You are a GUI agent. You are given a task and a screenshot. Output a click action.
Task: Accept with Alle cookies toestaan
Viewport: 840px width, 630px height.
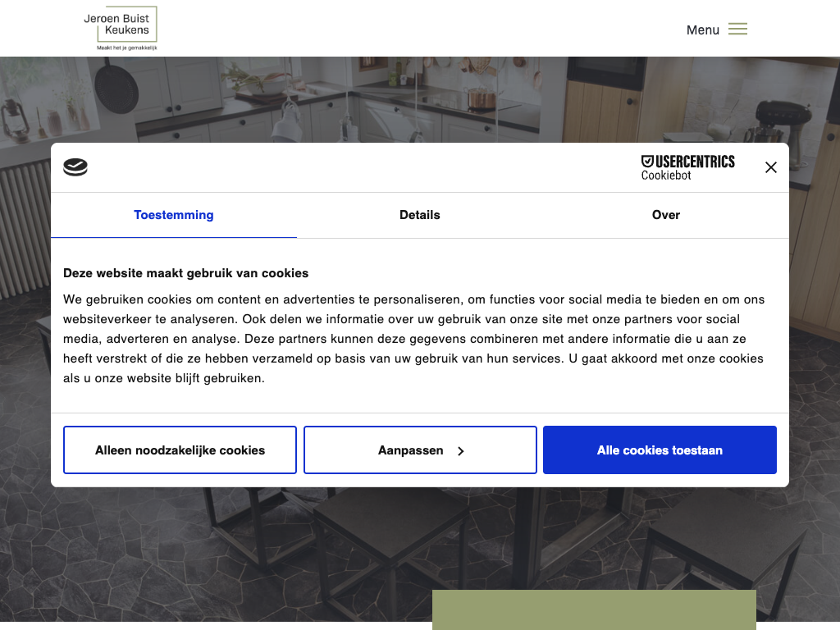click(x=660, y=450)
